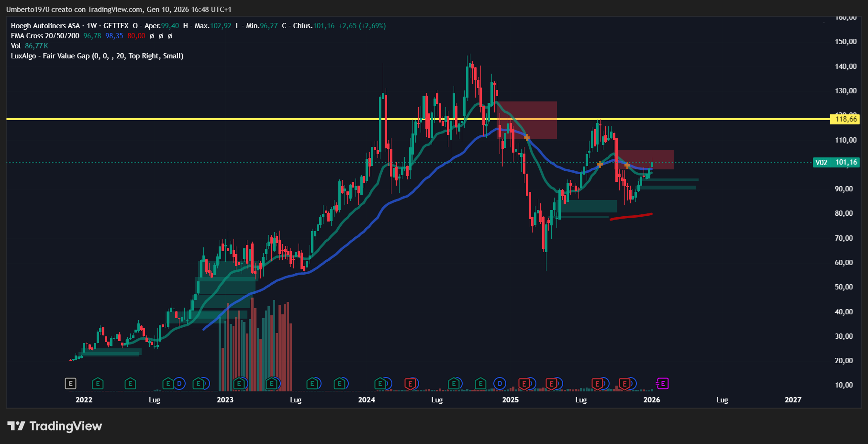
Task: Click the TradingView logo
Action: point(55,426)
